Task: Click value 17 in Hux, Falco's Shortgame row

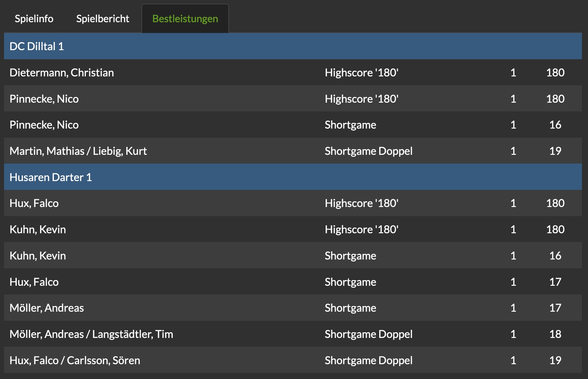Action: (555, 282)
